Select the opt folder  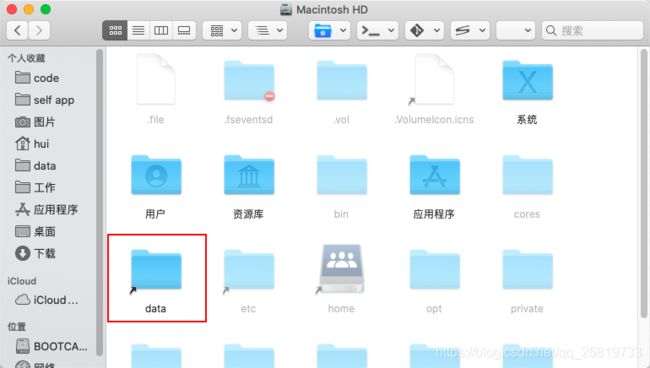pos(434,269)
